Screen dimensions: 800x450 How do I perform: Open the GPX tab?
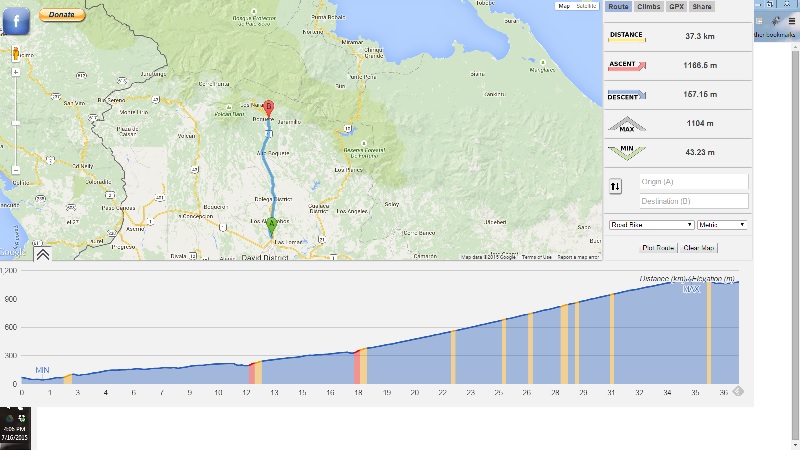click(676, 7)
